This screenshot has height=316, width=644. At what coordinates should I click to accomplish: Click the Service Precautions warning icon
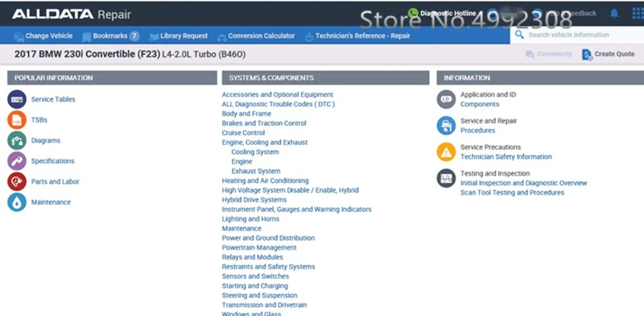(x=446, y=152)
